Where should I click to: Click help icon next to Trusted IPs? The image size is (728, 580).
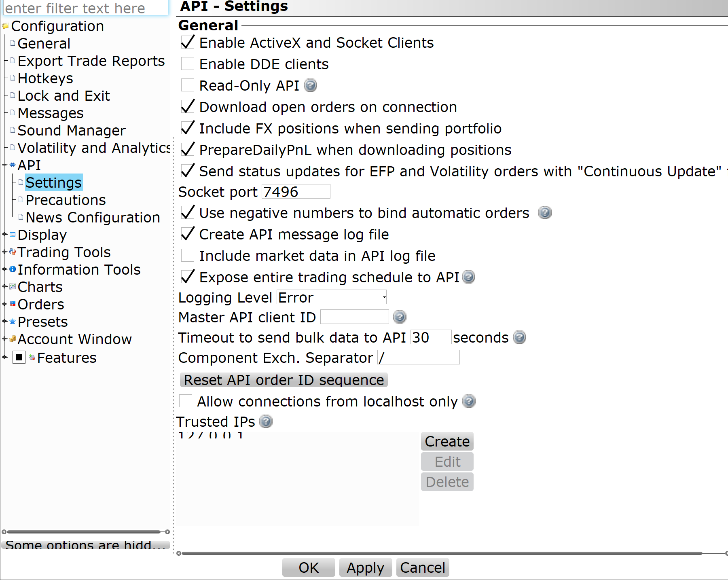(266, 421)
